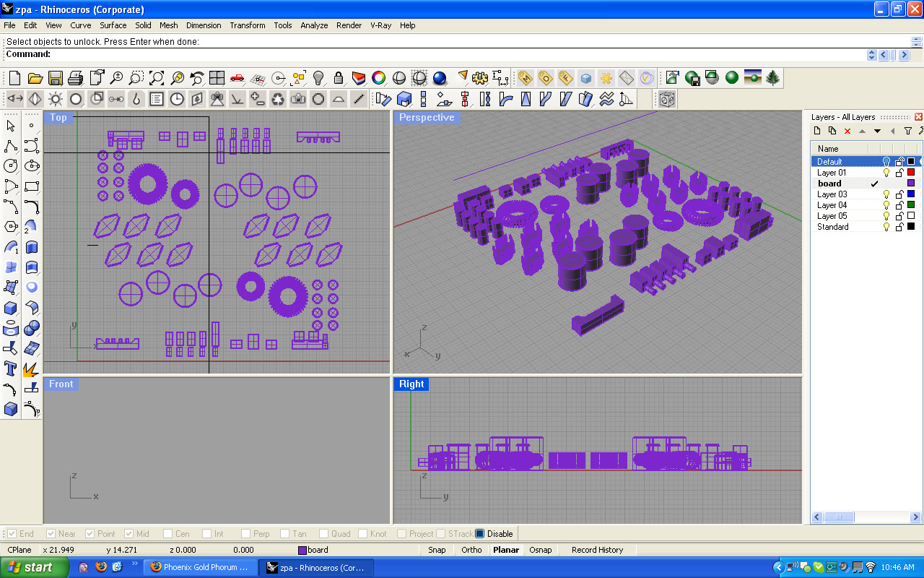
Task: Move layer up with the gray arrow
Action: coord(862,131)
